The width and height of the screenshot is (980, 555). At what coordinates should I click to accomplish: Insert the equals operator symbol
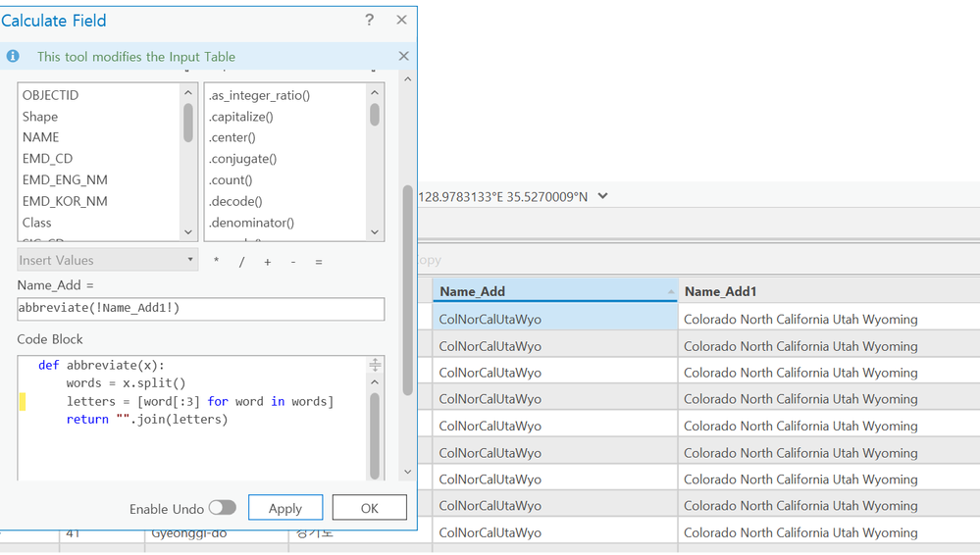pos(319,262)
